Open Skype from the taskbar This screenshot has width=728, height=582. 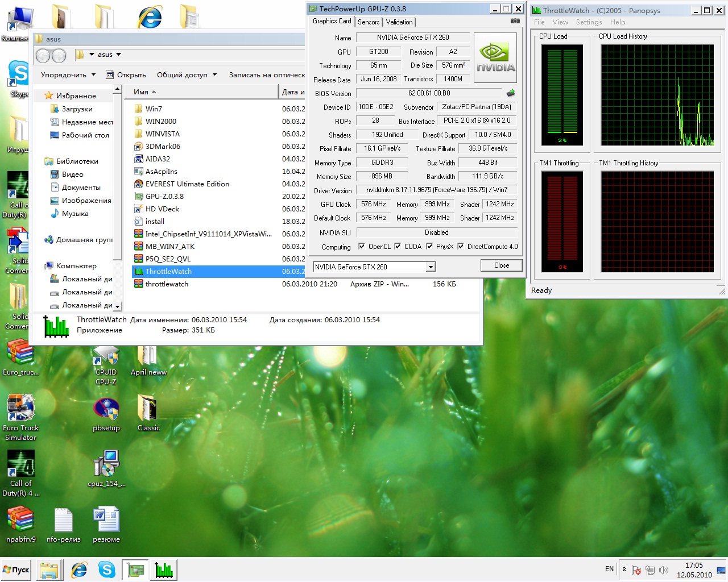coord(106,569)
